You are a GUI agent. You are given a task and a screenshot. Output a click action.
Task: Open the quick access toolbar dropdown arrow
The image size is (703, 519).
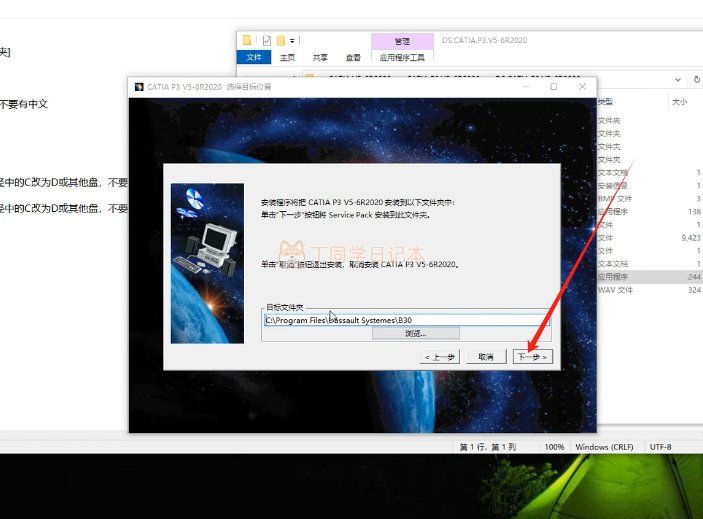click(292, 41)
